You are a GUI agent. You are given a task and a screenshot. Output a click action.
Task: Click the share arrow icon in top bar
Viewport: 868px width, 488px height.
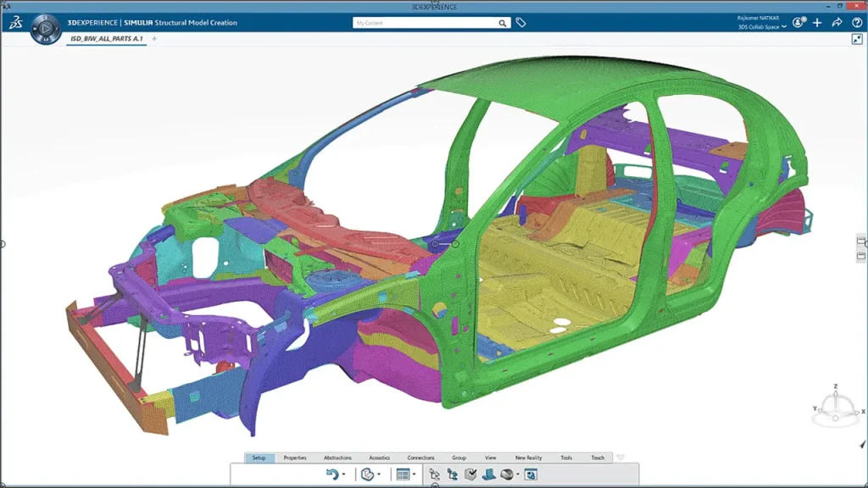pos(837,23)
